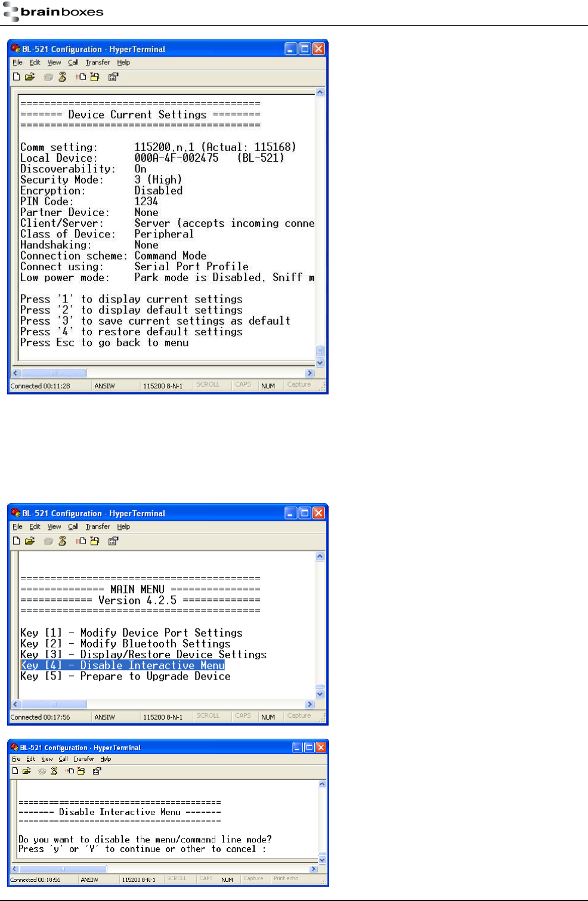Click vertical scrollbar up arrow in Device Current Settings window

[x=320, y=92]
